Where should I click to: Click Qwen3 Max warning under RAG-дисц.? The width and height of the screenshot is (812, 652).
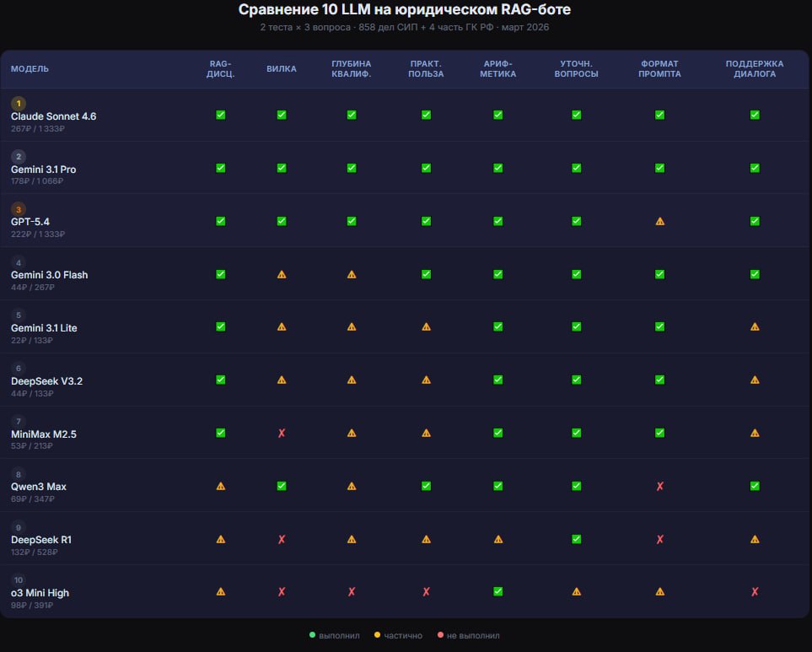pyautogui.click(x=221, y=487)
